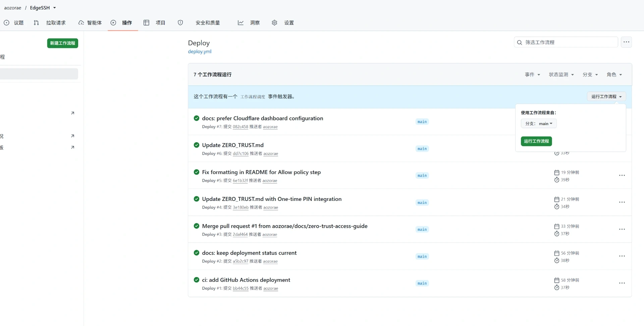Open three-dot menu for Deploy #5 run
This screenshot has width=644, height=326.
[x=622, y=175]
